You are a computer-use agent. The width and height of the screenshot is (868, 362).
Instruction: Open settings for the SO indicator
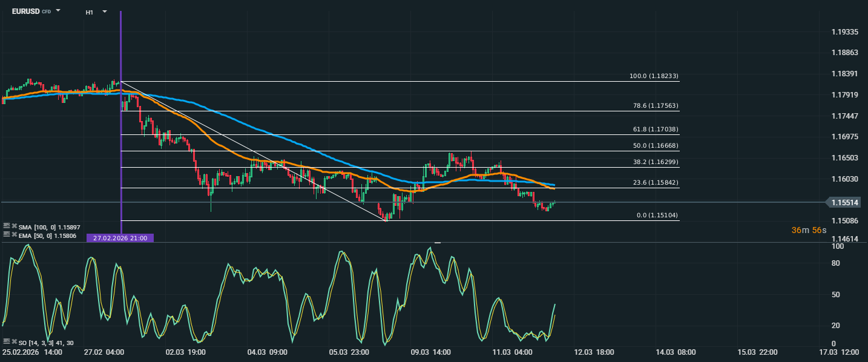click(x=6, y=342)
